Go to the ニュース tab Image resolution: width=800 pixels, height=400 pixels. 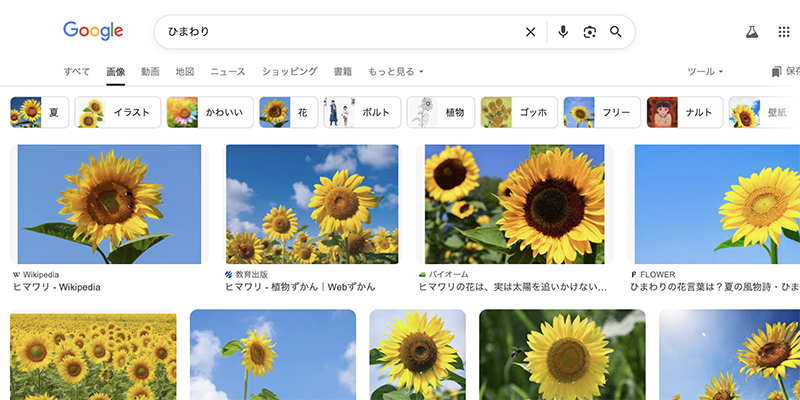coord(228,71)
